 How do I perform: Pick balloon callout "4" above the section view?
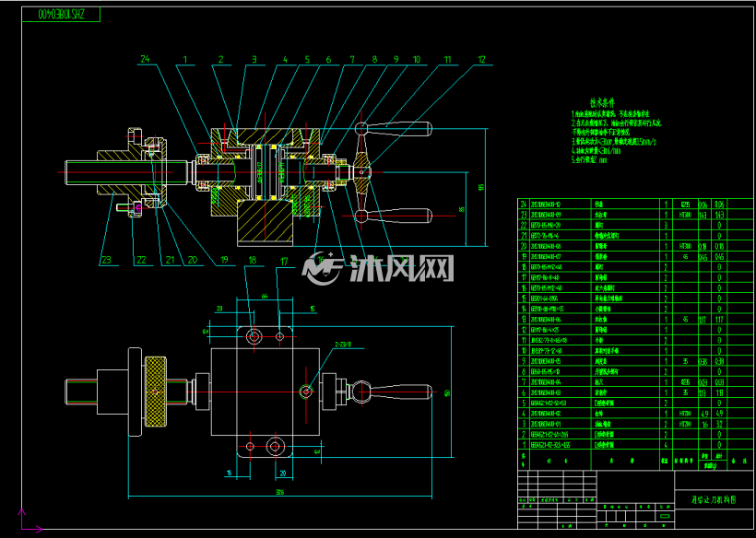(x=286, y=60)
